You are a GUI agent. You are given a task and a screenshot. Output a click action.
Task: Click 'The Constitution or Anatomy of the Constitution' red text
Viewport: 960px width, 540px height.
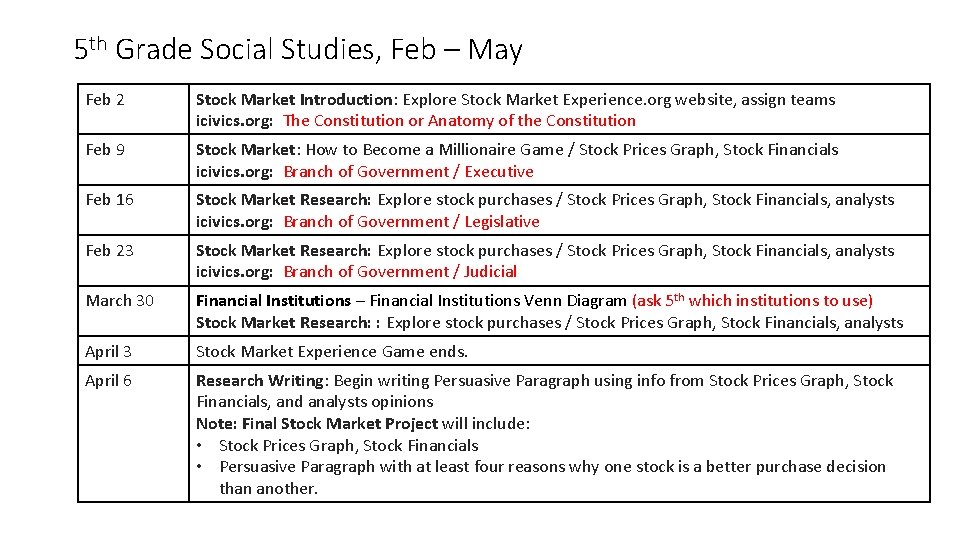(459, 121)
